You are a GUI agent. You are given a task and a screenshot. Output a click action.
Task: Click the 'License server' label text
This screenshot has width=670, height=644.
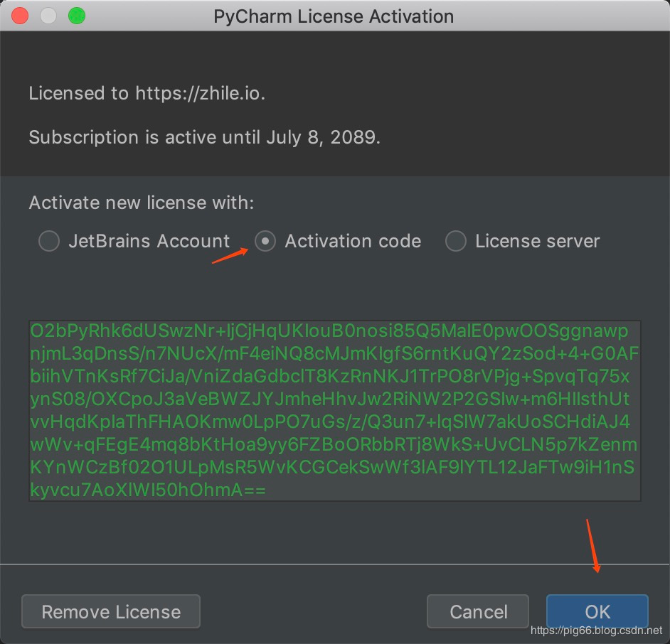tap(537, 242)
